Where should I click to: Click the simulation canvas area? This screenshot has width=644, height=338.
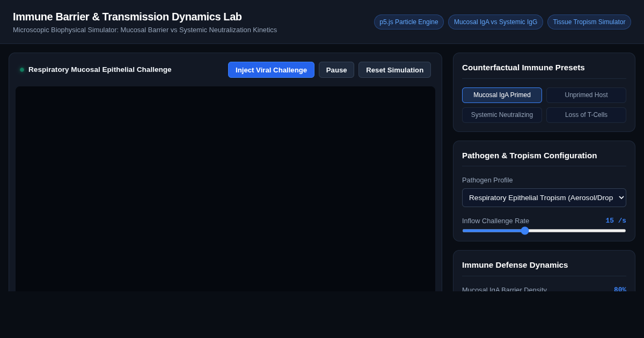coord(225,189)
